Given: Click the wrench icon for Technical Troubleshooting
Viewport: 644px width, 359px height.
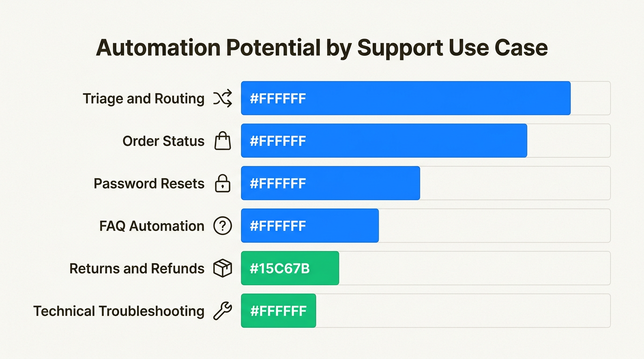Looking at the screenshot, I should pyautogui.click(x=223, y=311).
